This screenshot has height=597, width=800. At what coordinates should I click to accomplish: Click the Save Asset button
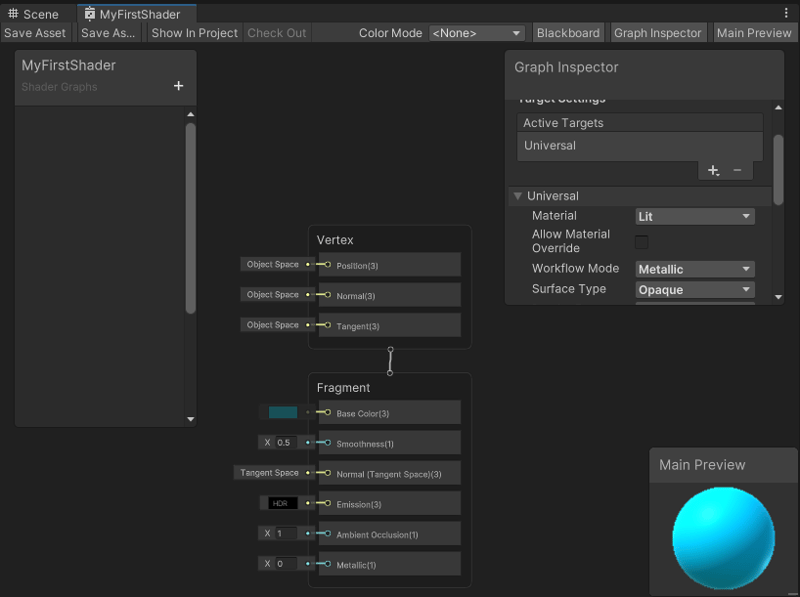click(x=36, y=33)
